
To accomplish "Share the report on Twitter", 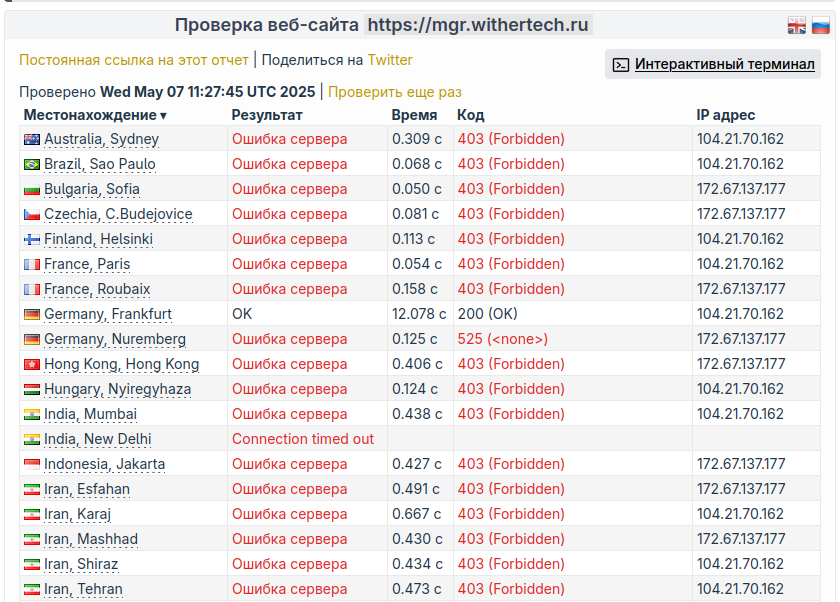I will (390, 60).
